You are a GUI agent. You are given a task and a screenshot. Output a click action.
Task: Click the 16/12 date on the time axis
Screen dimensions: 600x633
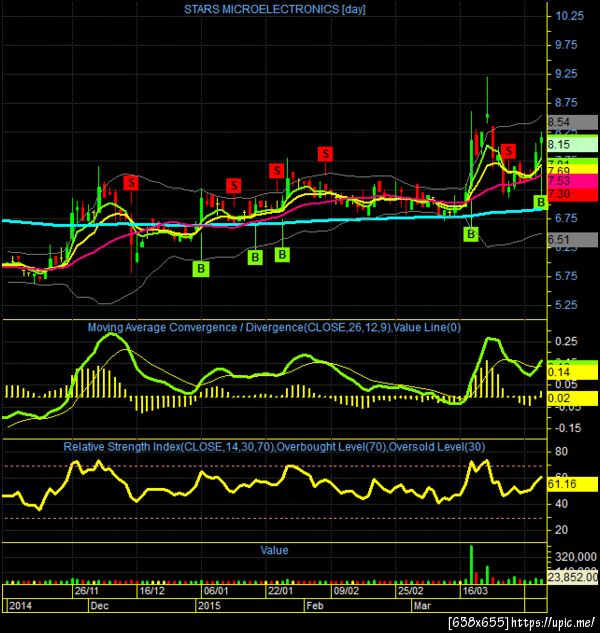pyautogui.click(x=151, y=591)
